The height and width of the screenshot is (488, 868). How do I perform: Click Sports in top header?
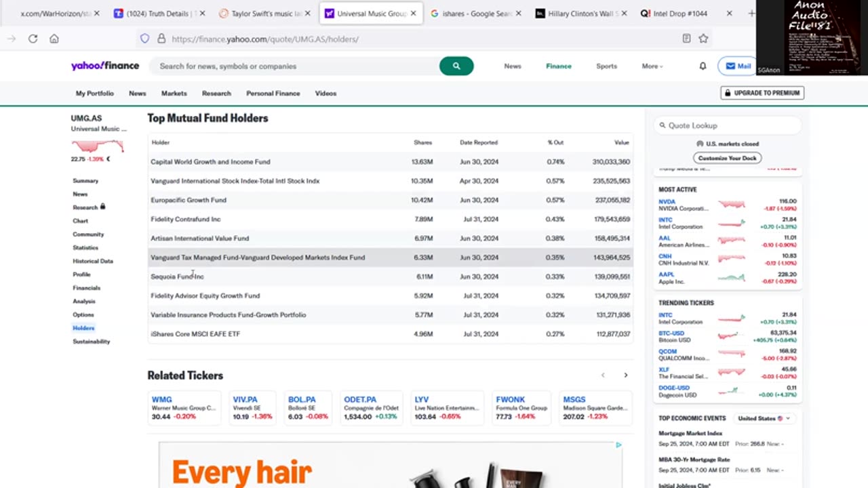606,66
